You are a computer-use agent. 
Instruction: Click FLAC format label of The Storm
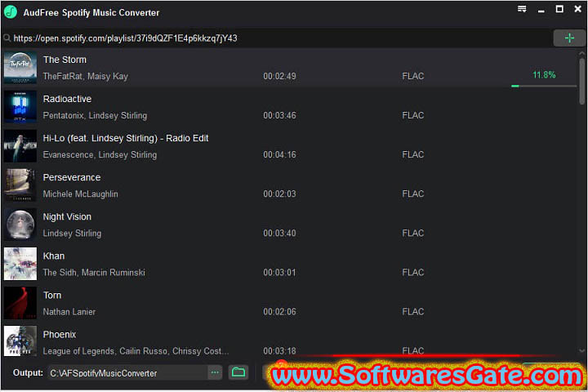(413, 76)
